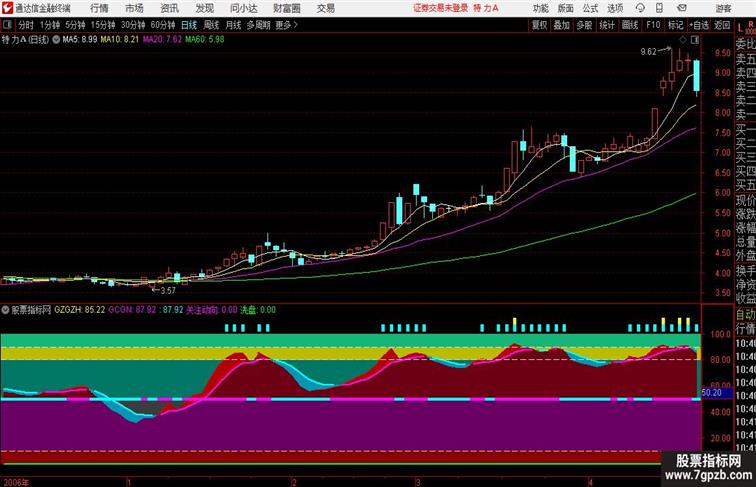The image size is (756, 487).
Task: Select the 日线 daily period tab
Action: click(x=189, y=25)
